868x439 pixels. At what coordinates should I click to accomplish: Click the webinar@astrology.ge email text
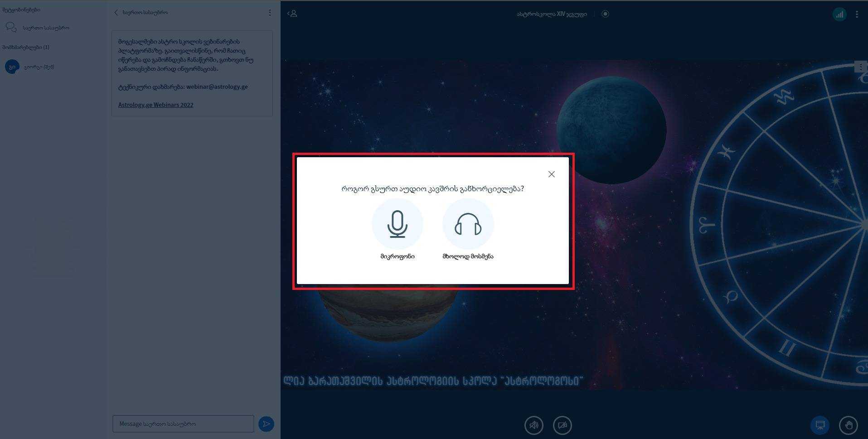[217, 87]
